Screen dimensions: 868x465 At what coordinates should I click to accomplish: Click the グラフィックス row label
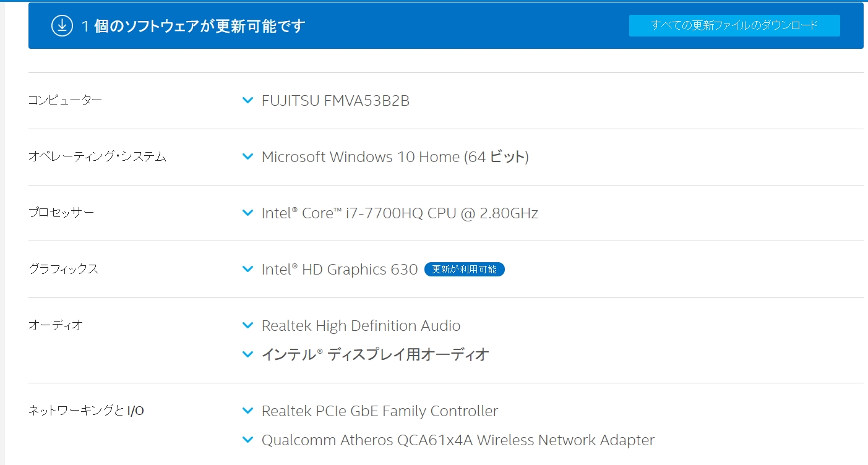pyautogui.click(x=63, y=269)
